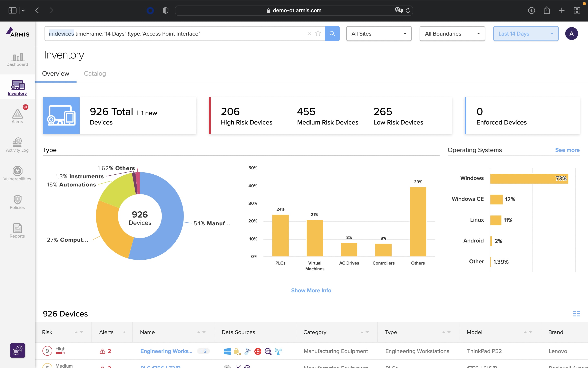This screenshot has width=588, height=368.
Task: Open Activity Log from sidebar
Action: tap(17, 145)
